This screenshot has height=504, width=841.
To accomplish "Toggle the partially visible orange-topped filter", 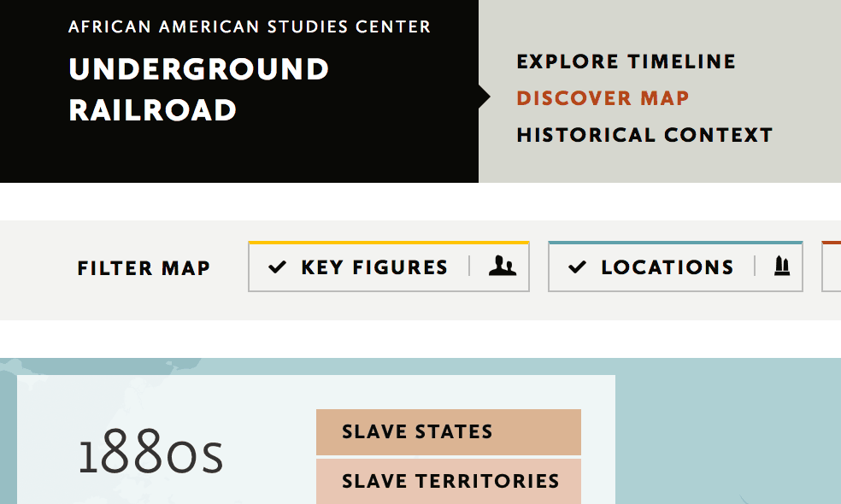I will tap(832, 267).
